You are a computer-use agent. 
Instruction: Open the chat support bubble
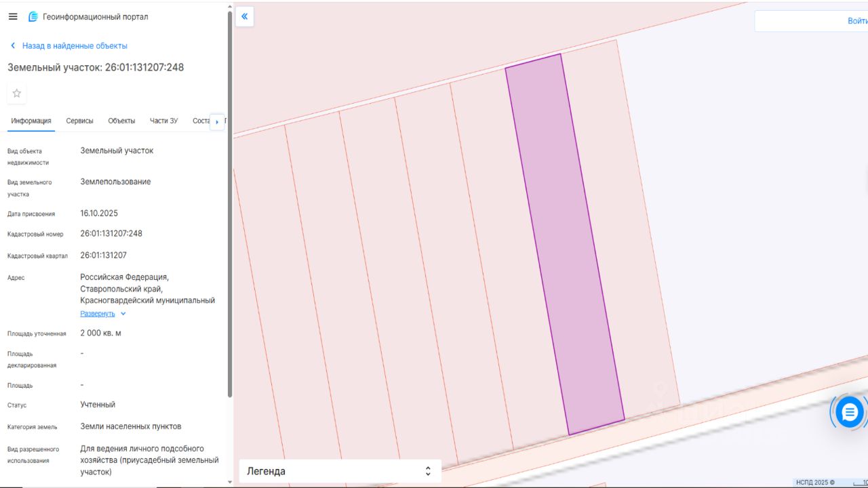tap(849, 411)
